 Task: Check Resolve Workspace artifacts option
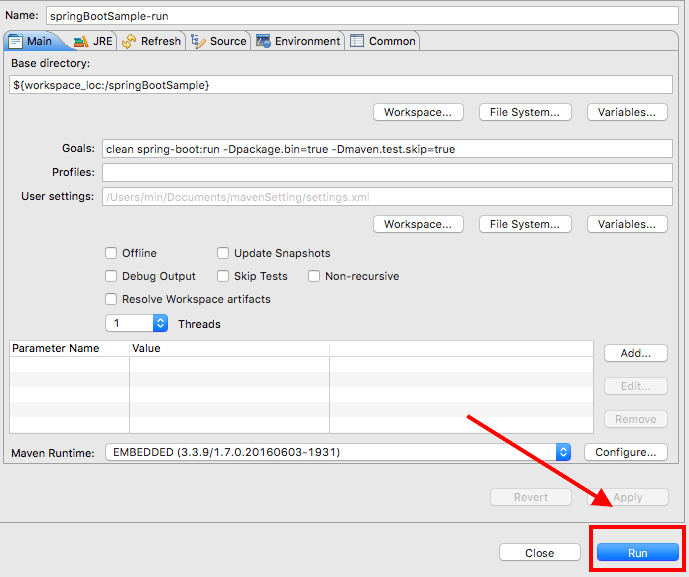coord(112,299)
